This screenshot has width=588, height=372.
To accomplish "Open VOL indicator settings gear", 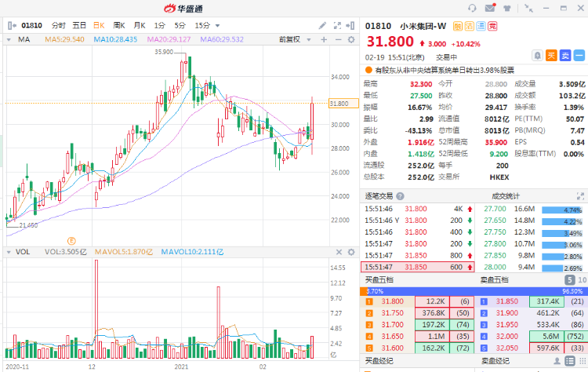I will coord(351,252).
